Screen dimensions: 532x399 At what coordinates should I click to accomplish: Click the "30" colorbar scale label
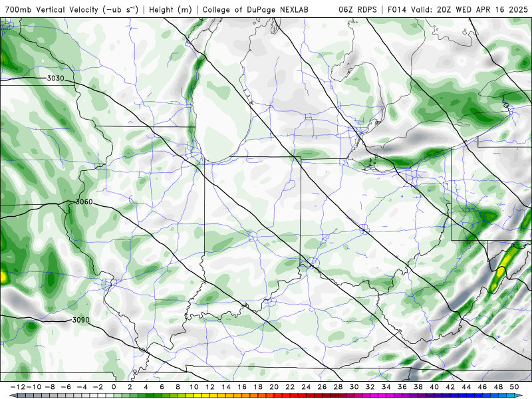click(x=354, y=387)
